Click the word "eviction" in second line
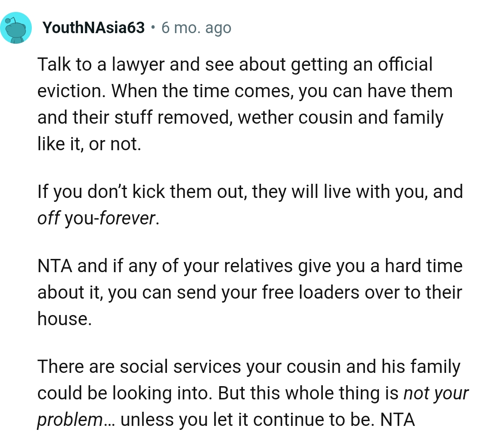477x448 pixels. click(x=71, y=91)
